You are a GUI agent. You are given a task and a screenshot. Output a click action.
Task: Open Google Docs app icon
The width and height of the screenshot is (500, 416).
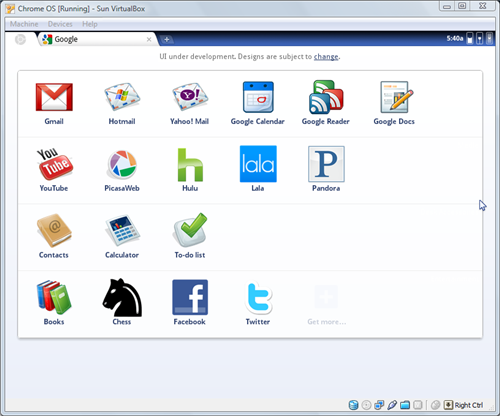click(394, 97)
